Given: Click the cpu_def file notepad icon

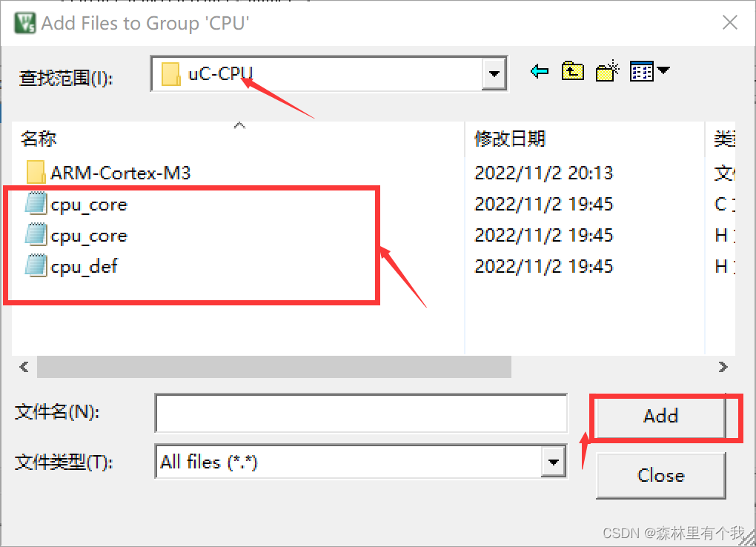Looking at the screenshot, I should [x=36, y=265].
